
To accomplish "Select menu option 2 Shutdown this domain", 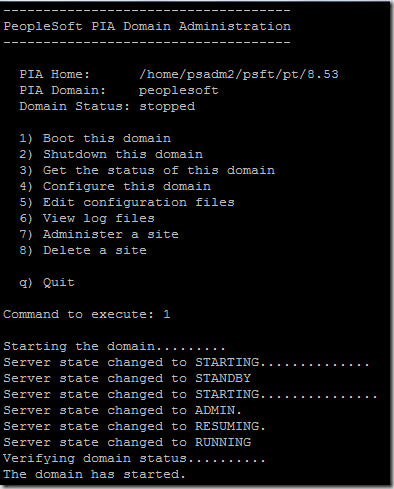I will [x=111, y=154].
